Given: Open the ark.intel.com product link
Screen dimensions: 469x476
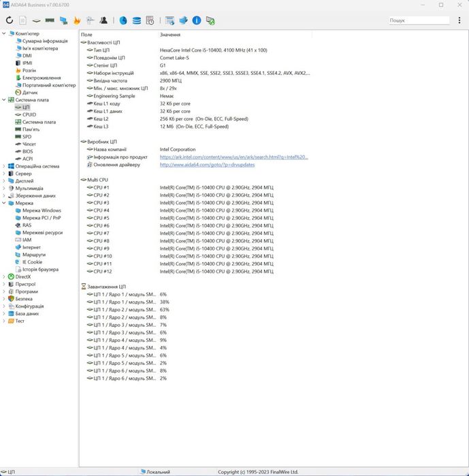Looking at the screenshot, I should tap(234, 157).
